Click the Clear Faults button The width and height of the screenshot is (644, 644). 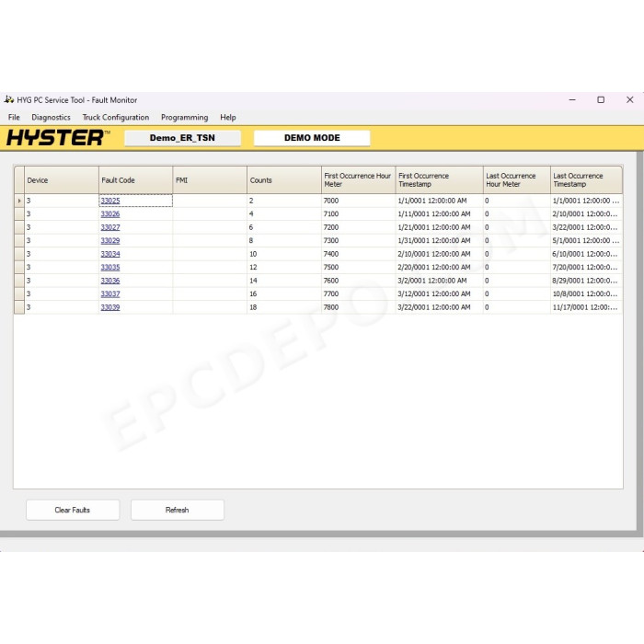(x=73, y=510)
